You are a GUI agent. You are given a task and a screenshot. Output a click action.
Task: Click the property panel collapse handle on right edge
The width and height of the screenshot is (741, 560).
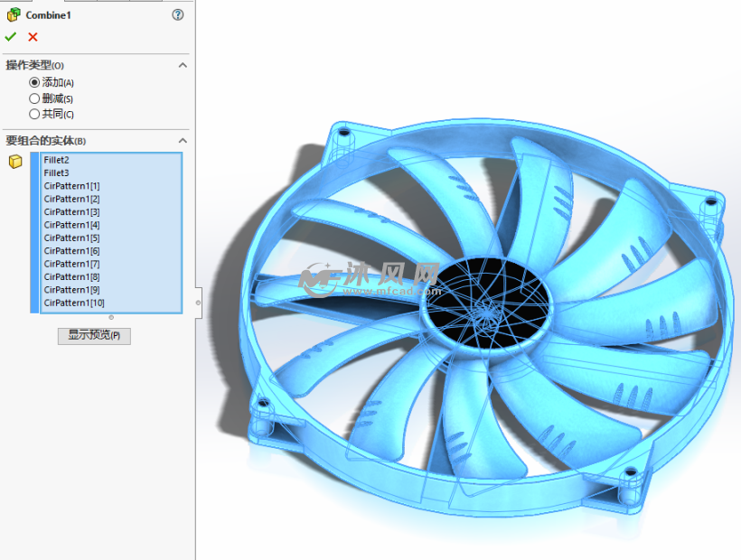tap(199, 303)
